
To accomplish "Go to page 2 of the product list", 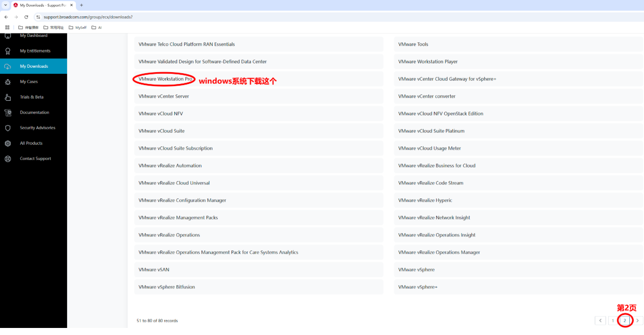I will pos(625,320).
